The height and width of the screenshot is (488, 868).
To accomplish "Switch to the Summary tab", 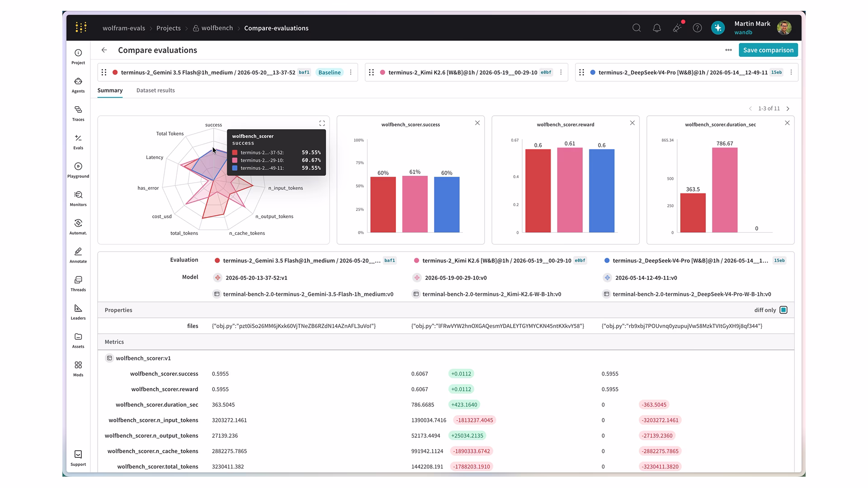I will (x=110, y=90).
